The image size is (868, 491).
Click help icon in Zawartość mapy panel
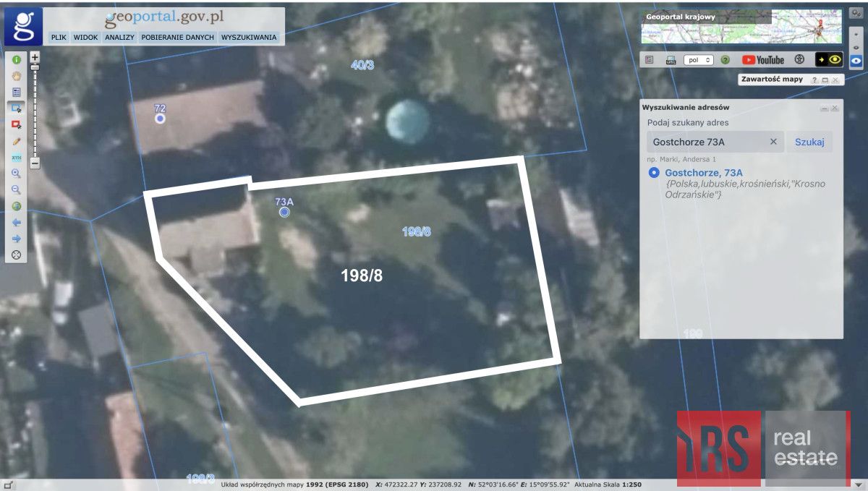point(814,80)
